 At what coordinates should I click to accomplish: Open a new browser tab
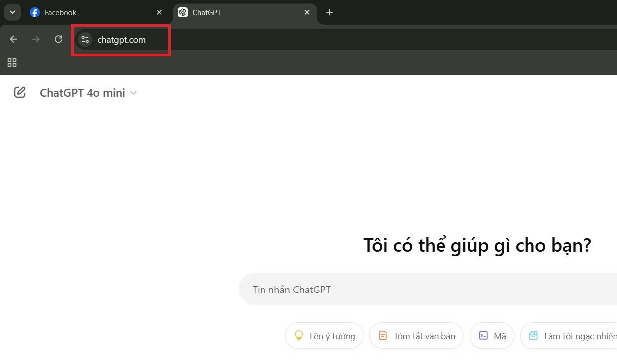point(329,12)
